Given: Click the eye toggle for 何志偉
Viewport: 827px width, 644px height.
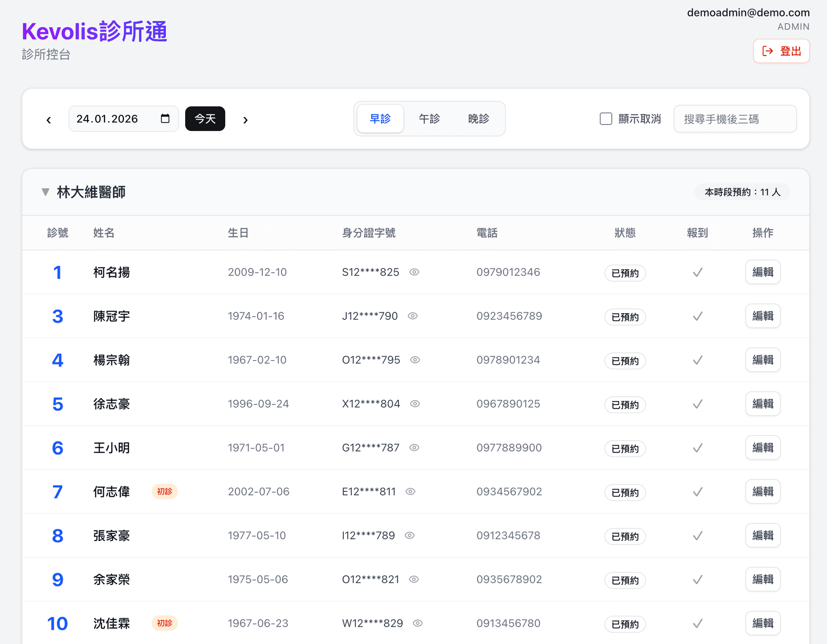Looking at the screenshot, I should tap(410, 492).
